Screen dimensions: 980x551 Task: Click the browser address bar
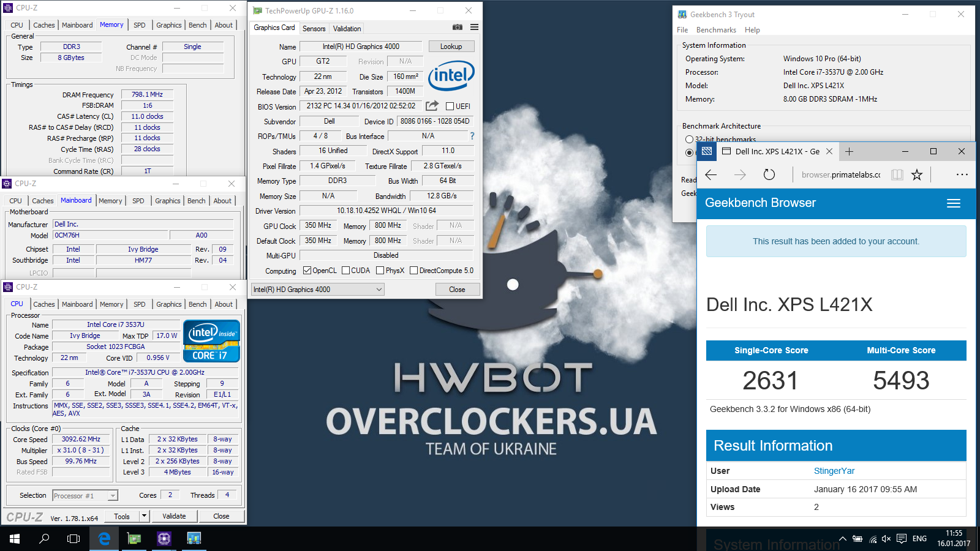[840, 174]
